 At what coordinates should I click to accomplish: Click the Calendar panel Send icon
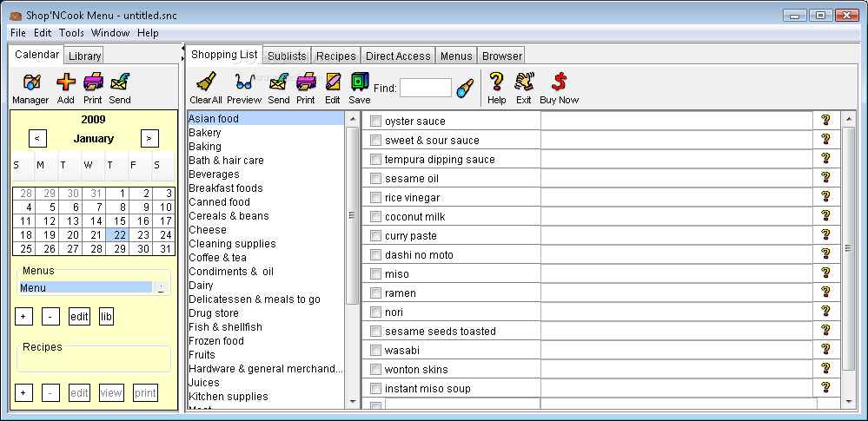pos(120,82)
